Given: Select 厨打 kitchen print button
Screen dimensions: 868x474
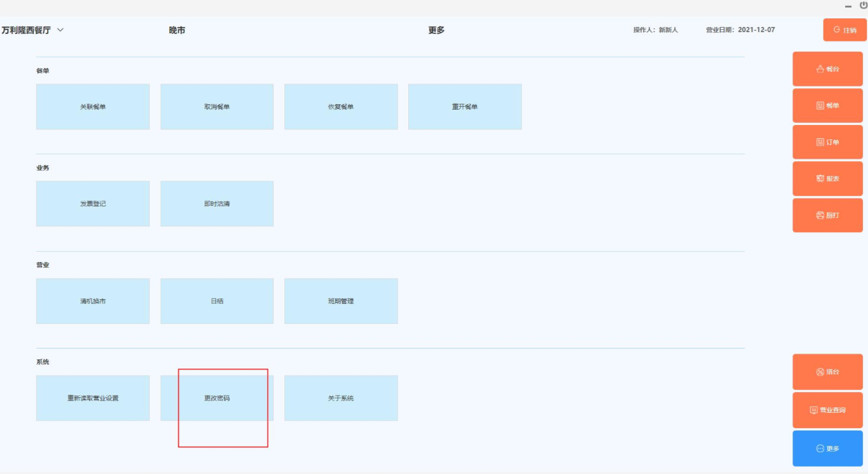Looking at the screenshot, I should point(827,216).
